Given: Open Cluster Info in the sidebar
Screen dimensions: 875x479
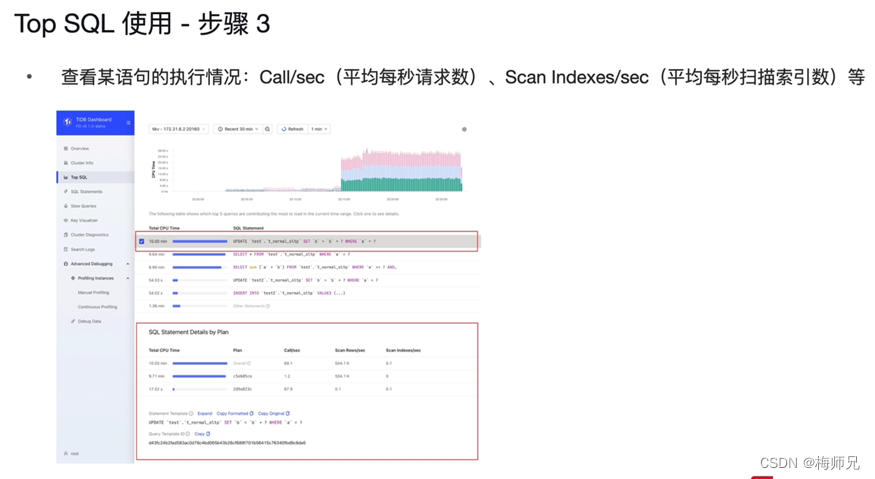Looking at the screenshot, I should point(82,163).
